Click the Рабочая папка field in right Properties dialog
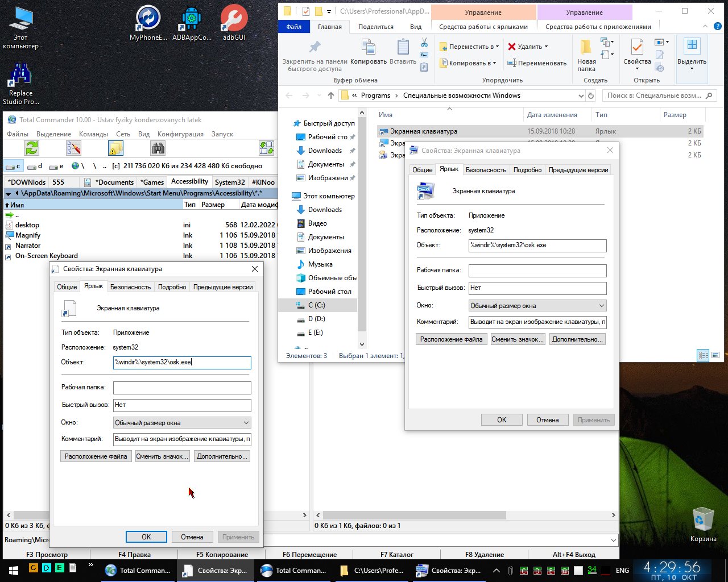This screenshot has height=582, width=728. click(x=537, y=271)
